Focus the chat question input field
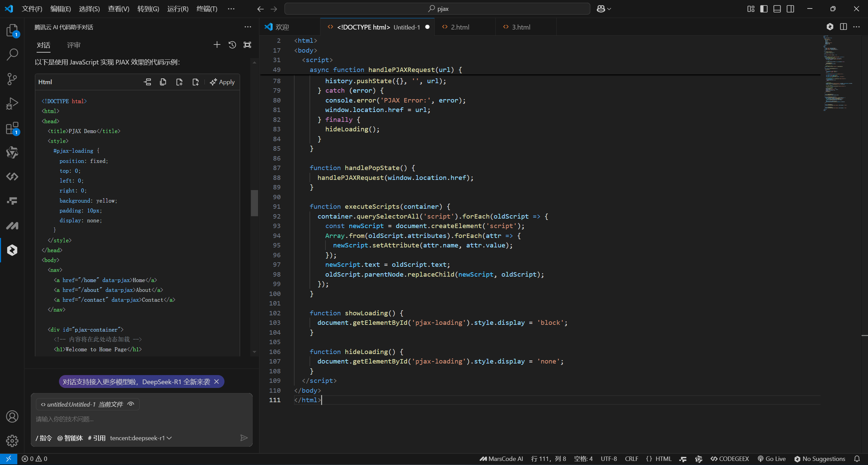The height and width of the screenshot is (465, 868). click(x=141, y=419)
